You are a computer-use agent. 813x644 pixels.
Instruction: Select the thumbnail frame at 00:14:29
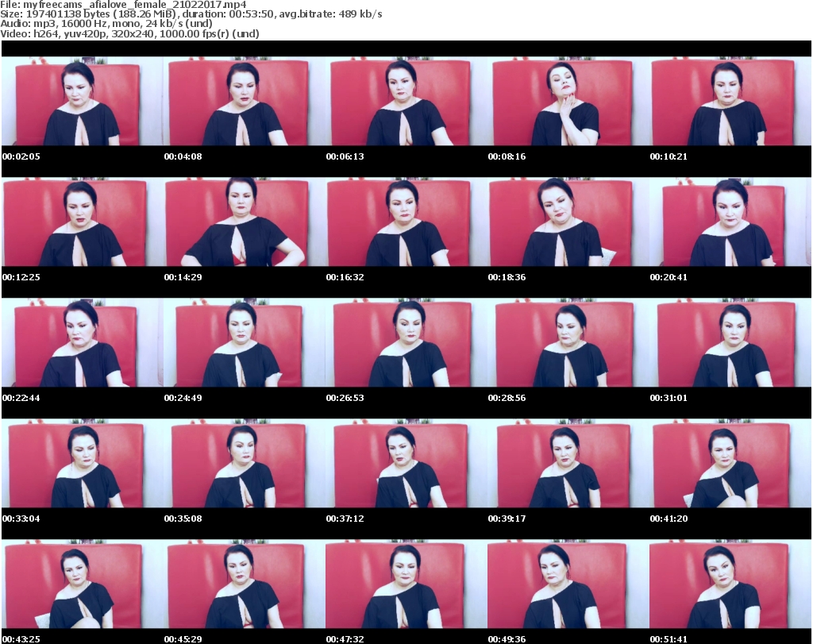(245, 222)
